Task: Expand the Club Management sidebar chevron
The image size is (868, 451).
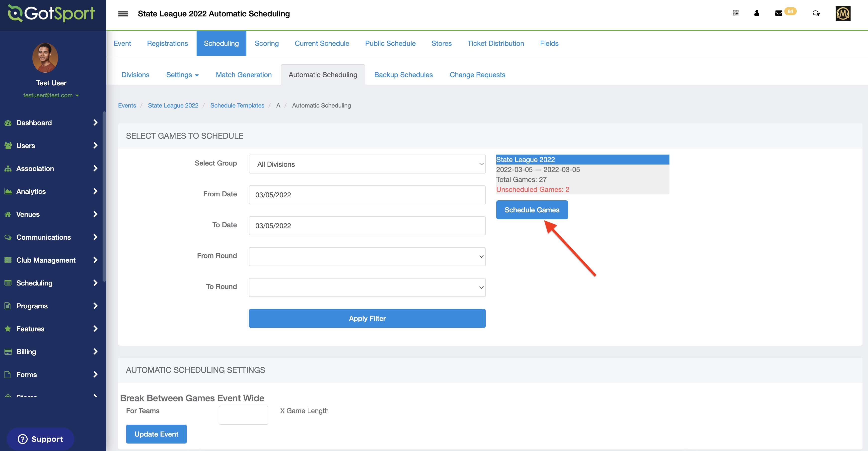Action: [95, 260]
